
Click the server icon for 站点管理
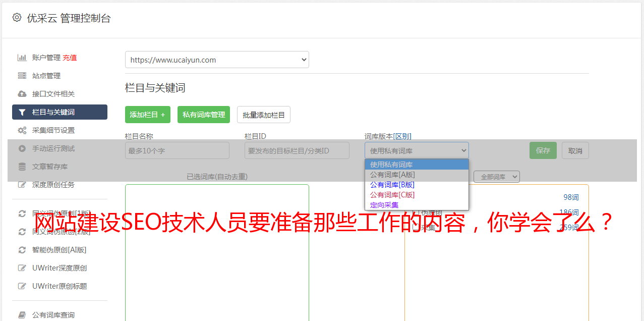(x=22, y=76)
